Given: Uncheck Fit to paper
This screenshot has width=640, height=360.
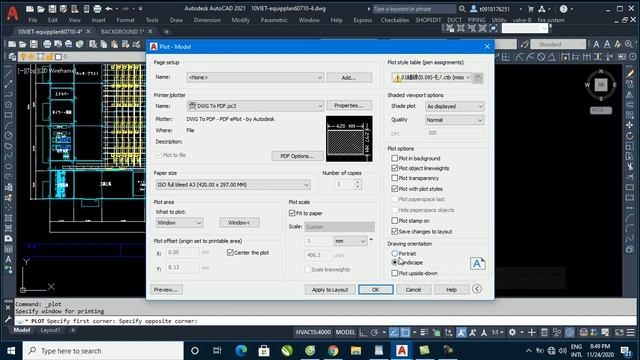Looking at the screenshot, I should 292,213.
